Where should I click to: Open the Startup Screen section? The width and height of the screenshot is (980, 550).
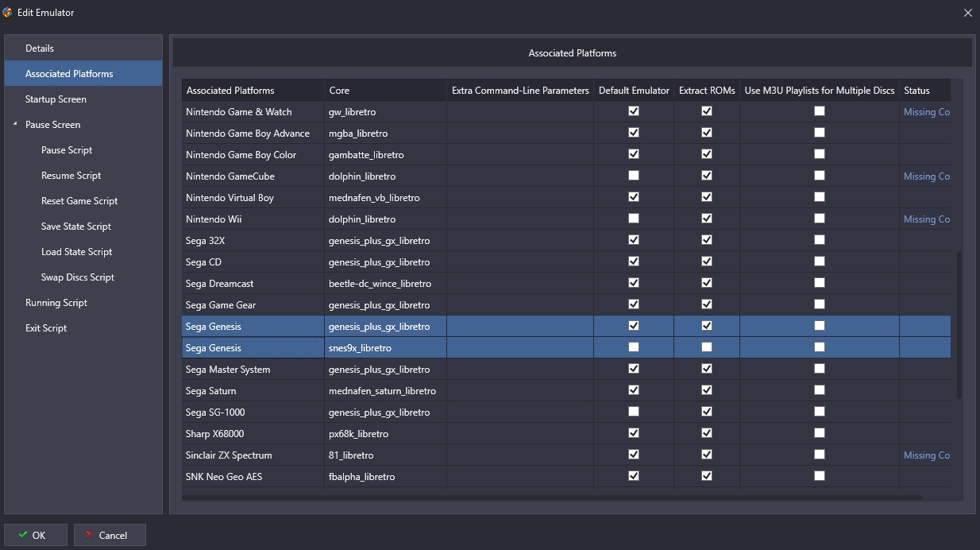click(83, 99)
